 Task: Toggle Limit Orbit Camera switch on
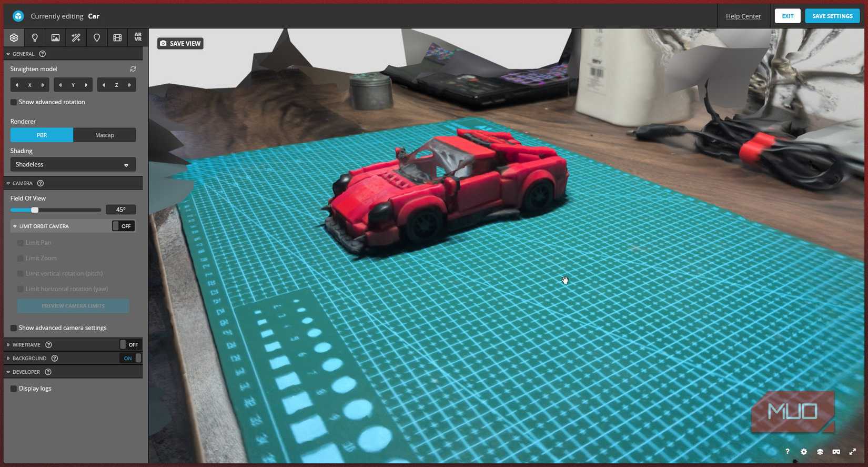124,226
